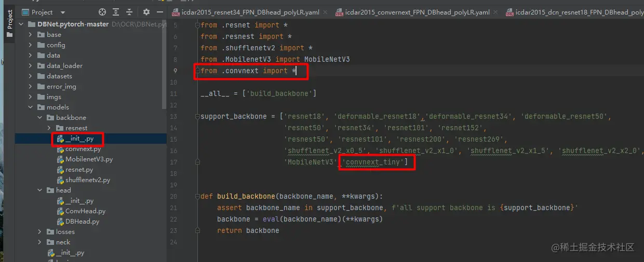The image size is (644, 262).
Task: Click the models folder icon
Action: click(x=41, y=107)
